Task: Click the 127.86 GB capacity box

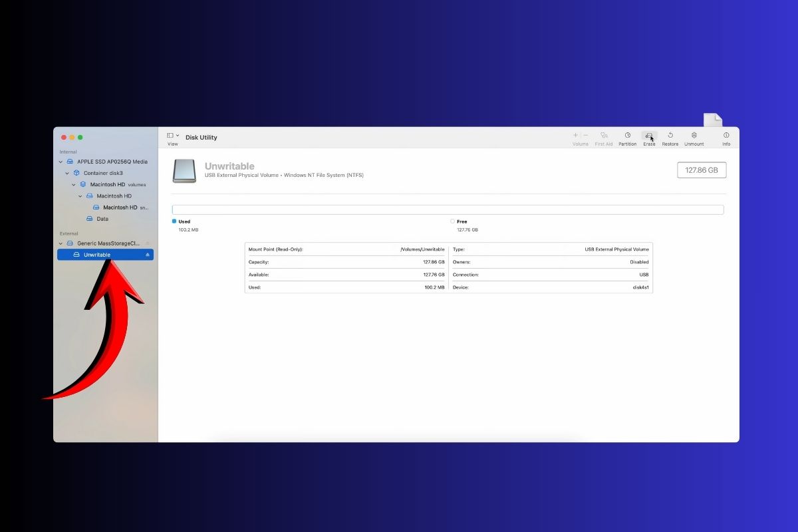Action: [x=702, y=170]
